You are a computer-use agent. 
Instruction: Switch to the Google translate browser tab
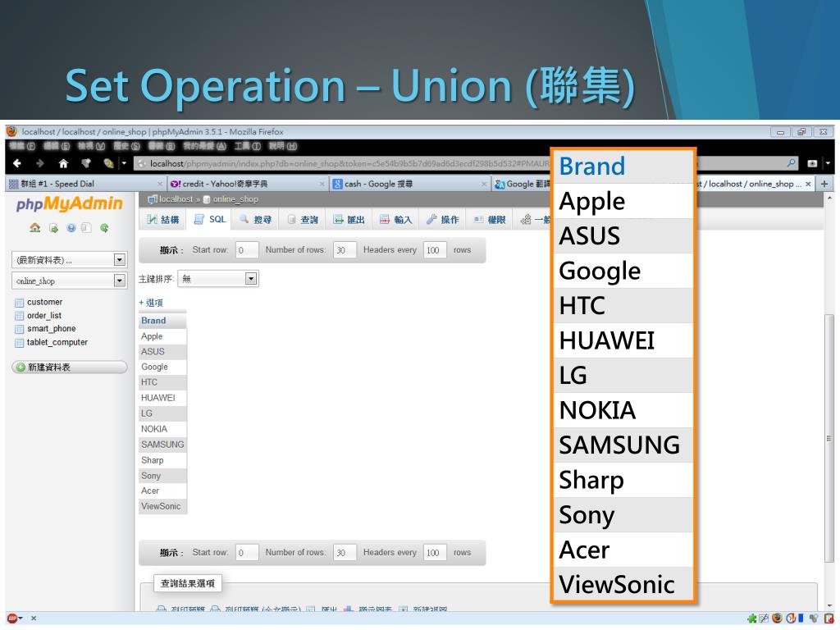(x=522, y=184)
